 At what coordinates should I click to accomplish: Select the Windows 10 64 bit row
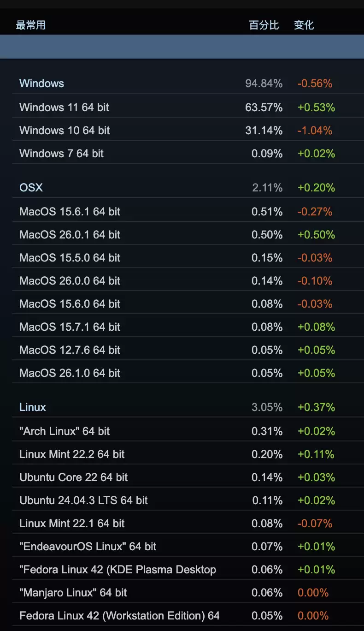click(x=64, y=130)
